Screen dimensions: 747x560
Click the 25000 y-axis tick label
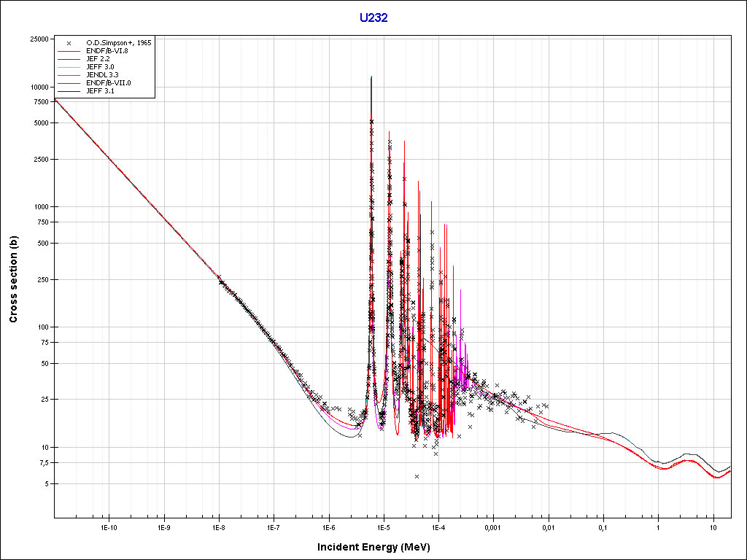pos(38,39)
